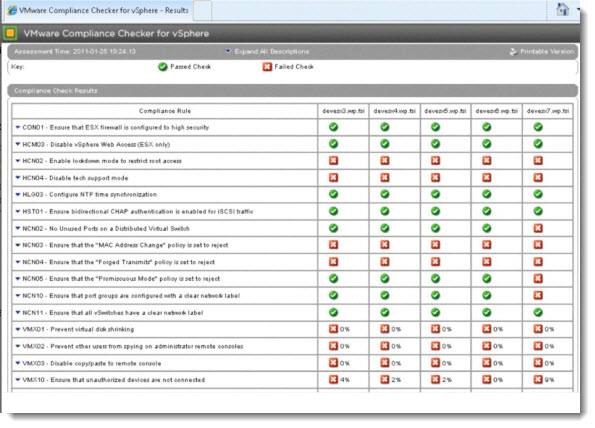The image size is (595, 428).
Task: Expand the HCM03 vSphere Web Access rule
Action: tap(18, 144)
